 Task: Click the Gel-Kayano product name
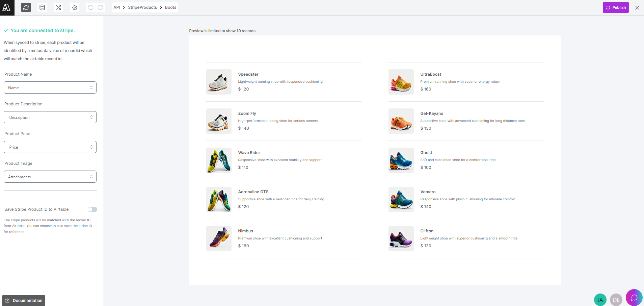[432, 113]
